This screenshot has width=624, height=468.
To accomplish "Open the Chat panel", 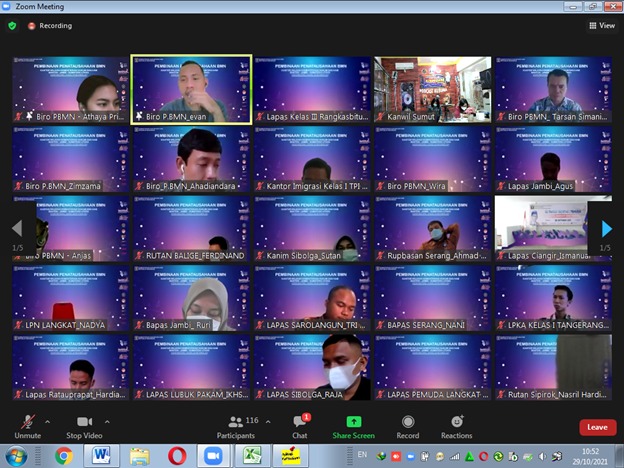I will tap(299, 425).
